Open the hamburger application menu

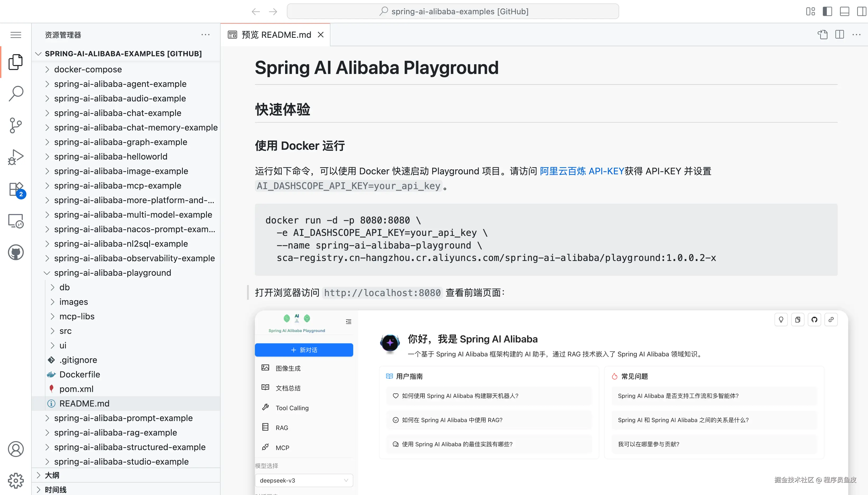click(x=16, y=35)
